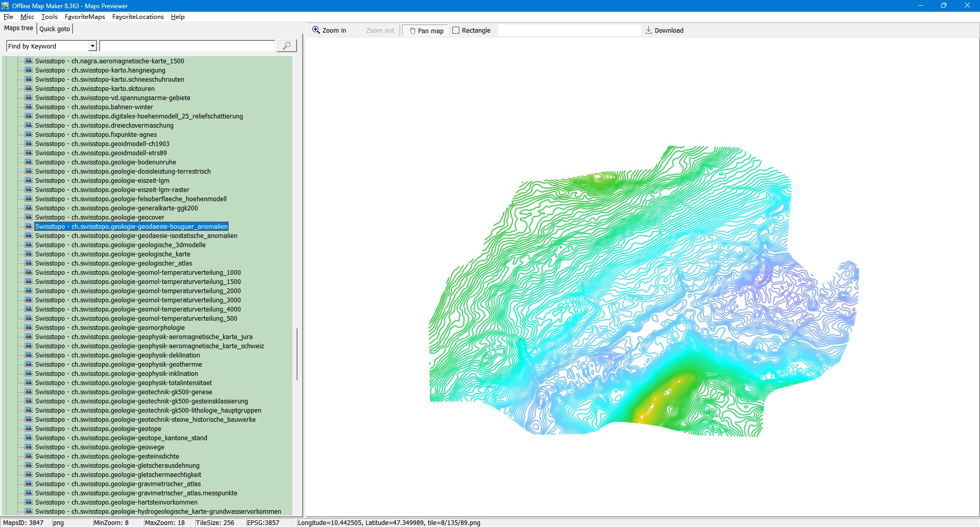Click map icon beside geologie-geocover entry
The image size is (980, 527).
29,218
